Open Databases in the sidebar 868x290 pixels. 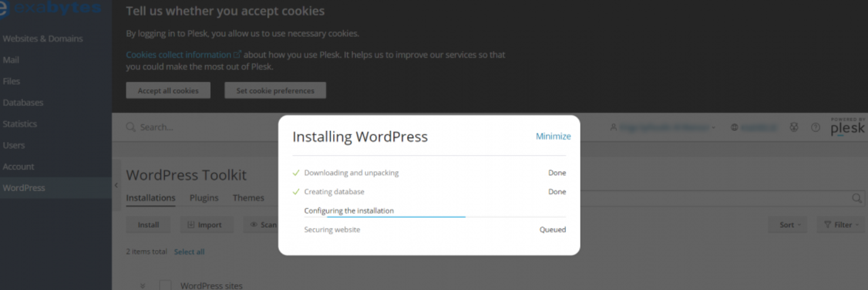click(x=23, y=103)
